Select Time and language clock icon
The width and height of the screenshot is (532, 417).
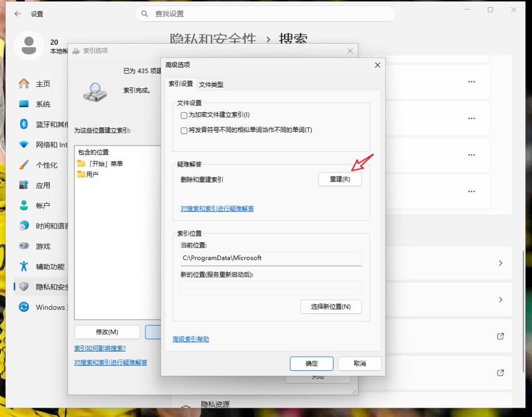[24, 226]
